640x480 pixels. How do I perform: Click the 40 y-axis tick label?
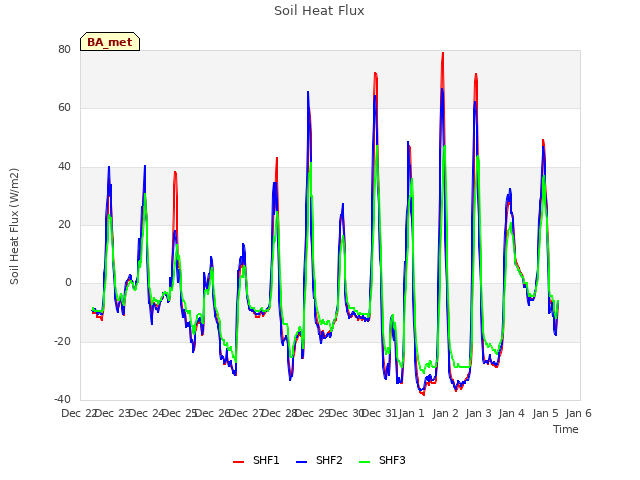[x=64, y=167]
